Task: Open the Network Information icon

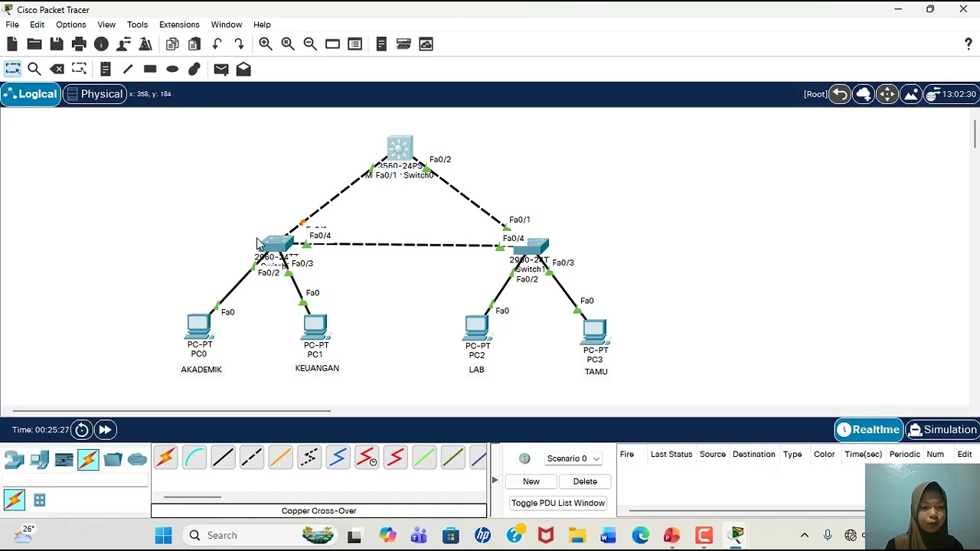Action: point(101,44)
